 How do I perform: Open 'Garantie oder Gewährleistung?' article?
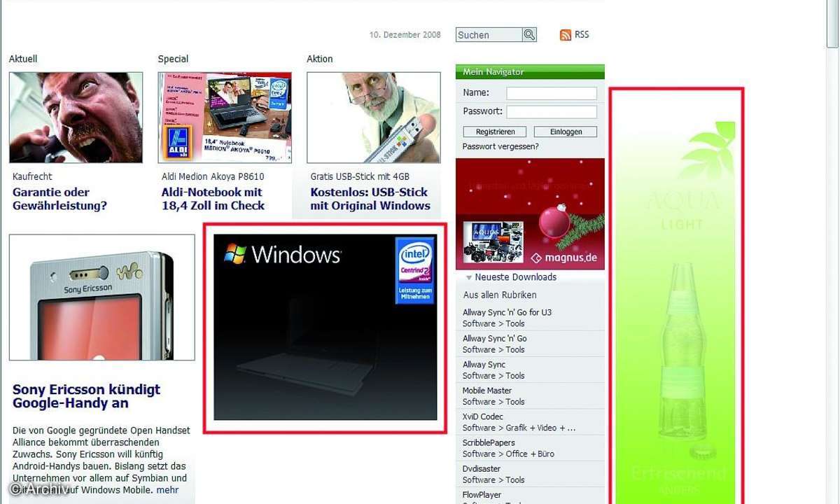pyautogui.click(x=59, y=199)
